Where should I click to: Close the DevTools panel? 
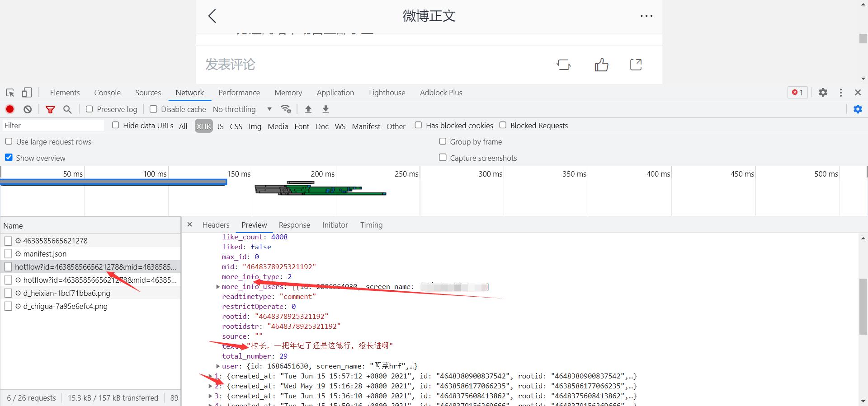858,93
